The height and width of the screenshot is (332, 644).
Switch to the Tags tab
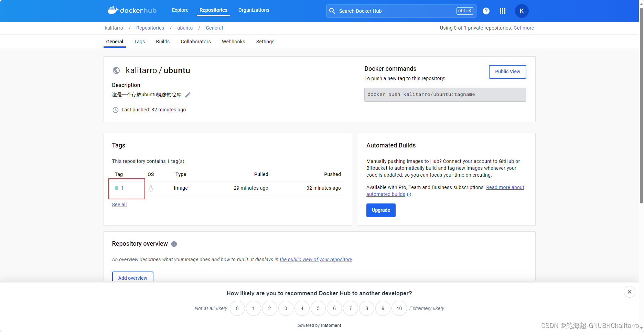139,42
